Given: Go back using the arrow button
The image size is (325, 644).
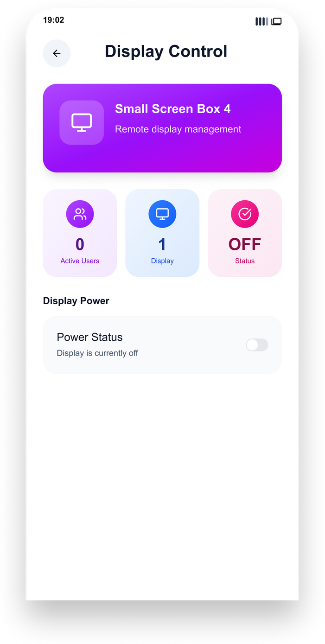Looking at the screenshot, I should tap(57, 53).
